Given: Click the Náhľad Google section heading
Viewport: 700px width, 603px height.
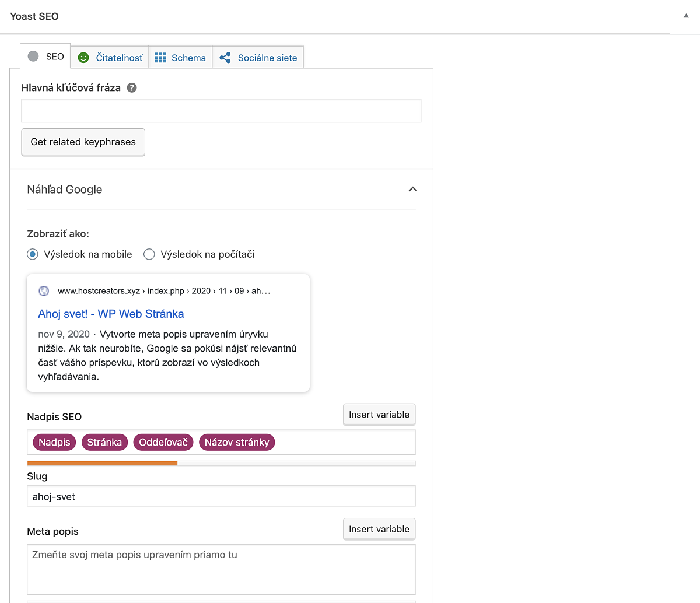Looking at the screenshot, I should (65, 190).
